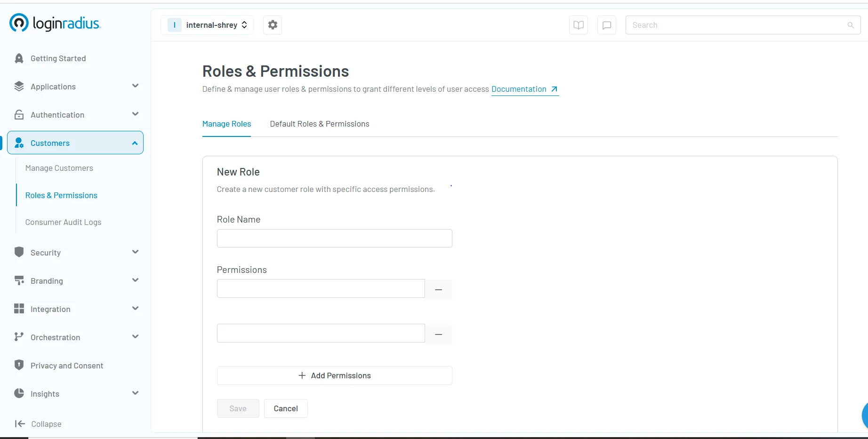This screenshot has height=439, width=868.
Task: Open the documentation book icon
Action: coord(578,25)
